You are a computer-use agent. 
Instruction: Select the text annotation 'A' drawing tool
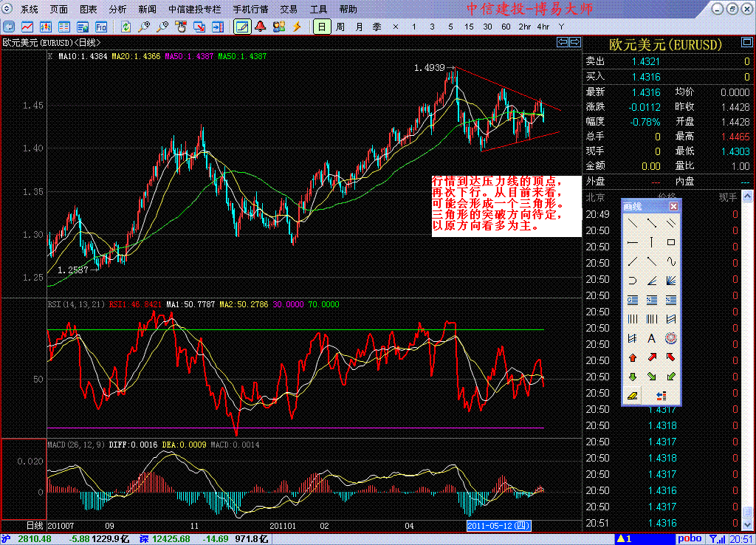[x=651, y=338]
